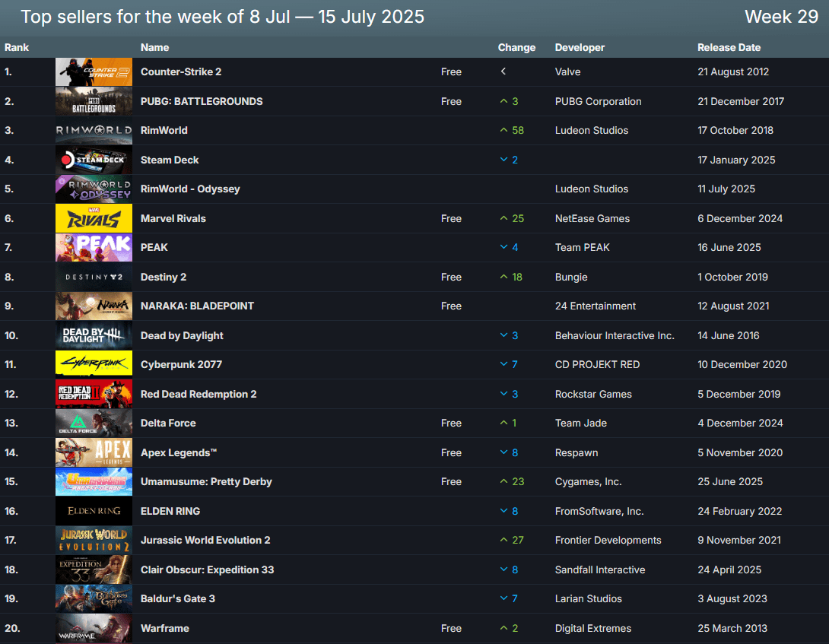
Task: Click the Marvel Rivals yellow thumbnail
Action: click(x=94, y=218)
